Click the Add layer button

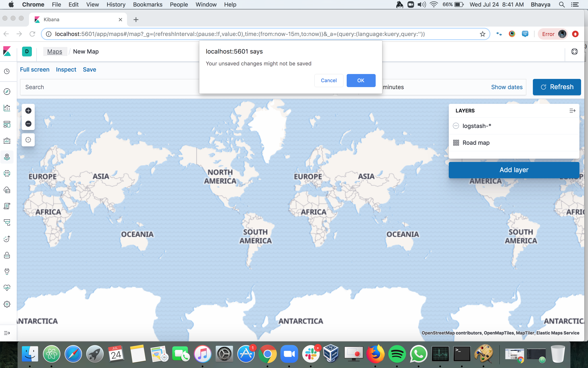514,170
